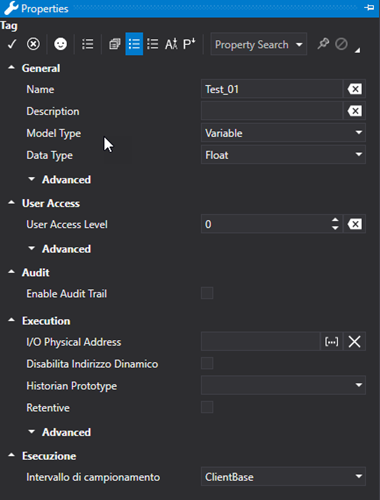Clear the I/O Physical Address field
The width and height of the screenshot is (380, 500).
(354, 342)
